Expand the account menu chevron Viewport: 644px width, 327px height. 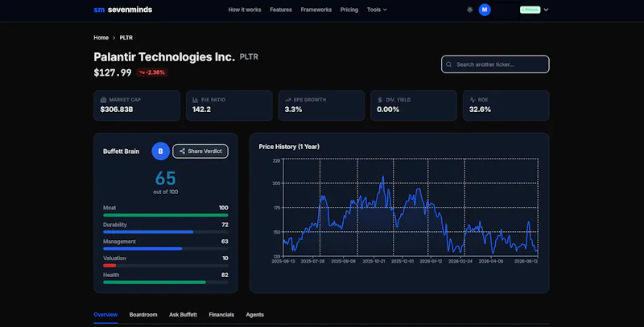(x=546, y=10)
